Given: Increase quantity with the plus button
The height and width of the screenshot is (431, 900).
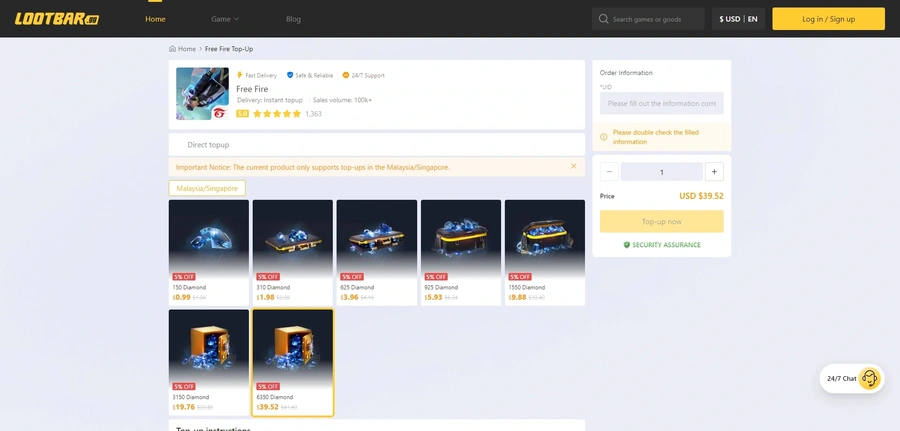Looking at the screenshot, I should [x=713, y=172].
